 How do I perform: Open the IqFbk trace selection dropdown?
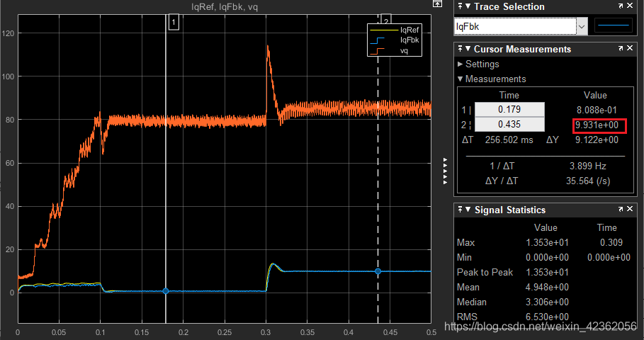pos(582,27)
